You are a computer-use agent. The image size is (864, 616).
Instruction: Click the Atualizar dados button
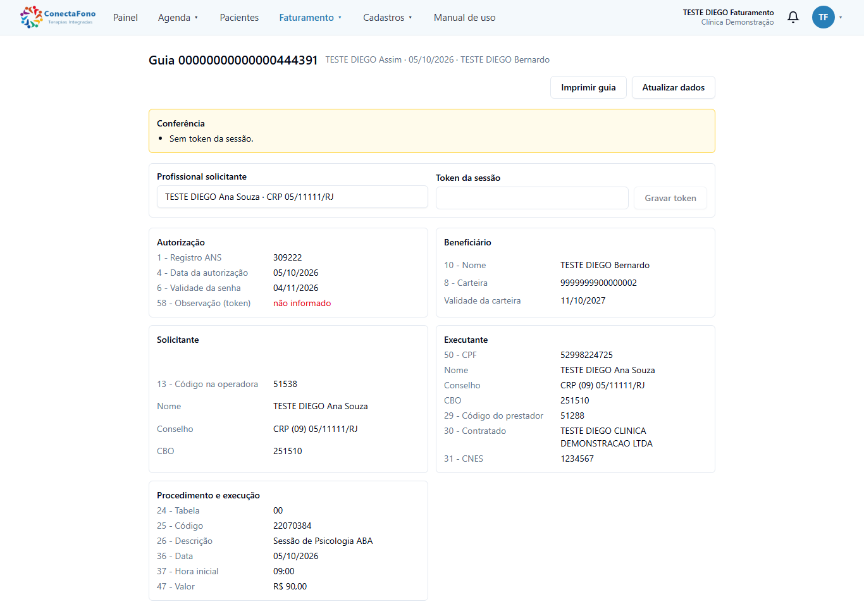pyautogui.click(x=674, y=87)
